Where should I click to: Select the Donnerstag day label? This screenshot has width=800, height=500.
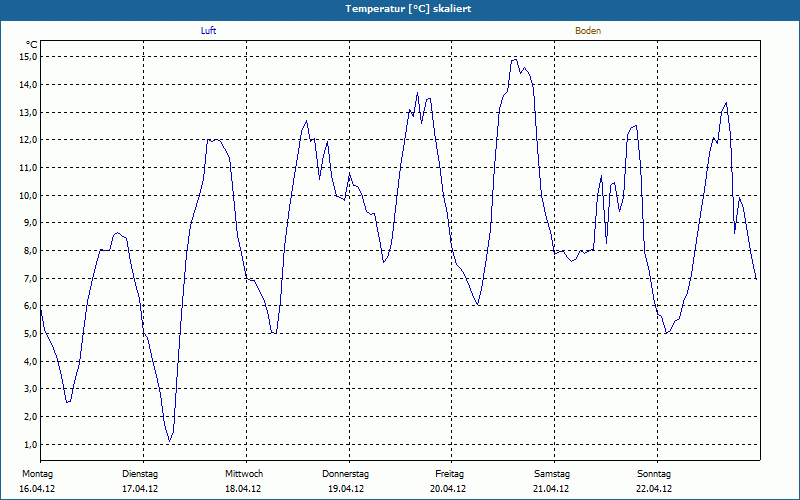345,474
